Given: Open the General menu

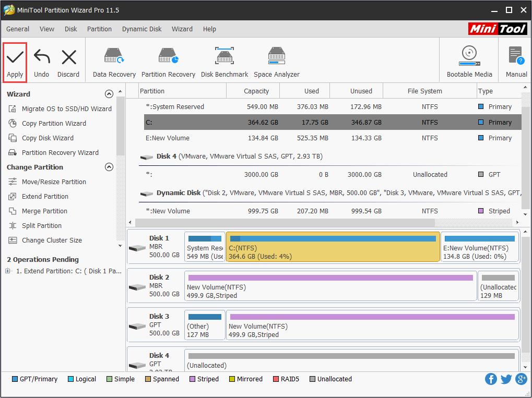Looking at the screenshot, I should pos(18,29).
